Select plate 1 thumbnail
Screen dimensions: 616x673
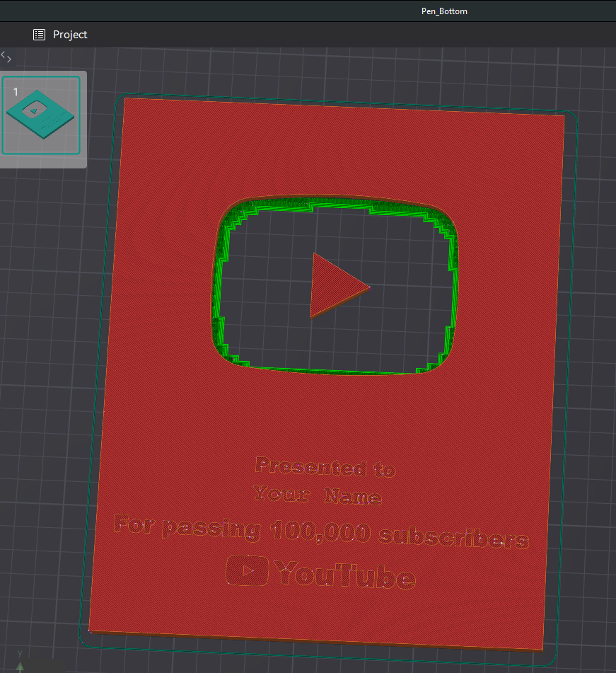[x=41, y=115]
